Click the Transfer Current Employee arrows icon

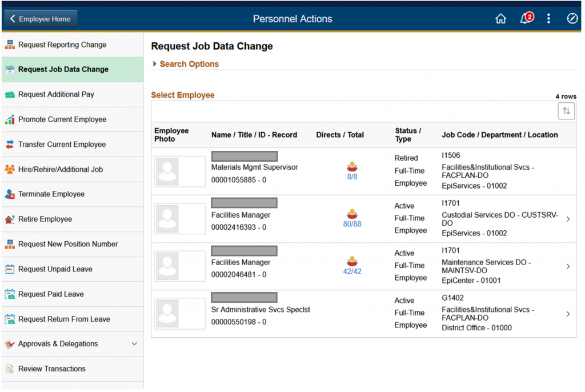pyautogui.click(x=10, y=145)
